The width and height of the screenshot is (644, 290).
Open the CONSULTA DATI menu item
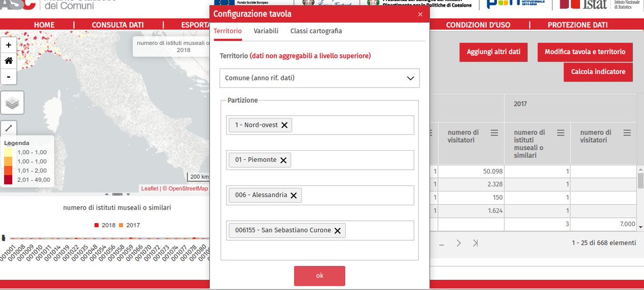coord(118,25)
